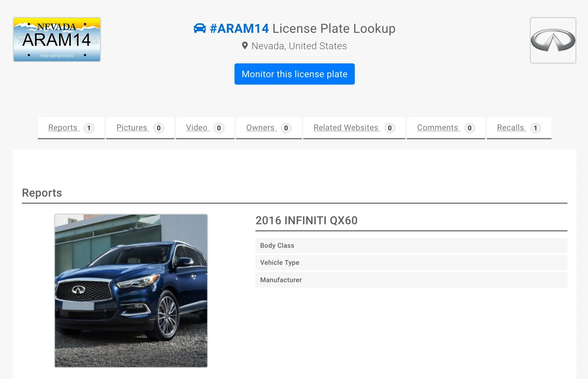Click the location pin icon near Nevada

[x=245, y=46]
